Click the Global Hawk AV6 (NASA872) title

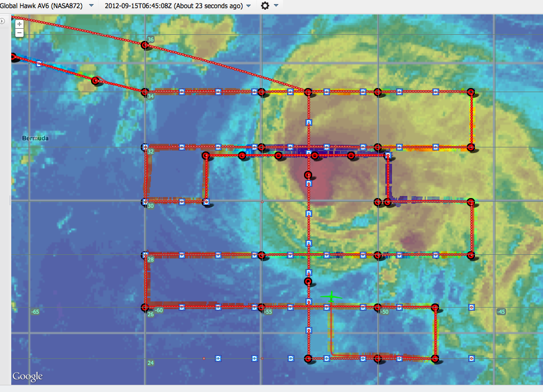(x=42, y=6)
